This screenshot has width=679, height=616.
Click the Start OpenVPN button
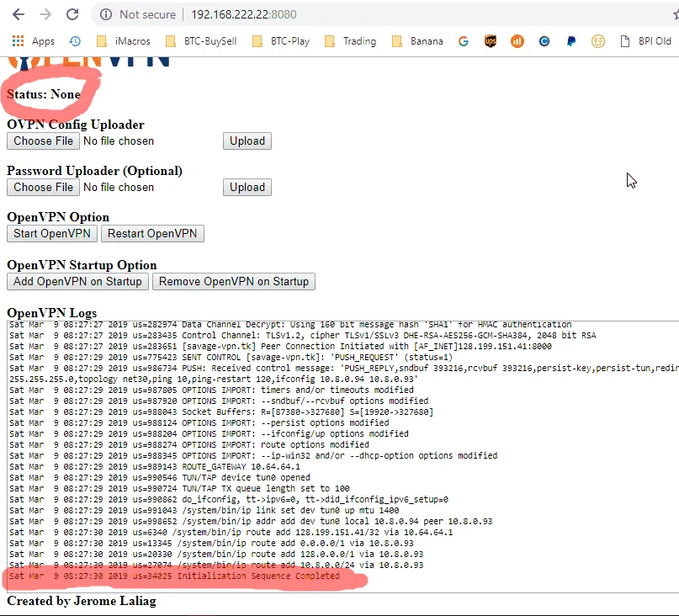52,234
